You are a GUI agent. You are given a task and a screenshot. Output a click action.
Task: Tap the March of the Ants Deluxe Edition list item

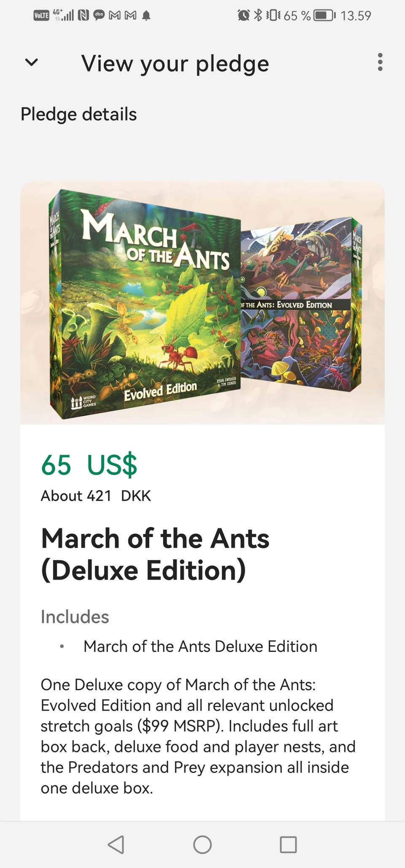click(200, 646)
